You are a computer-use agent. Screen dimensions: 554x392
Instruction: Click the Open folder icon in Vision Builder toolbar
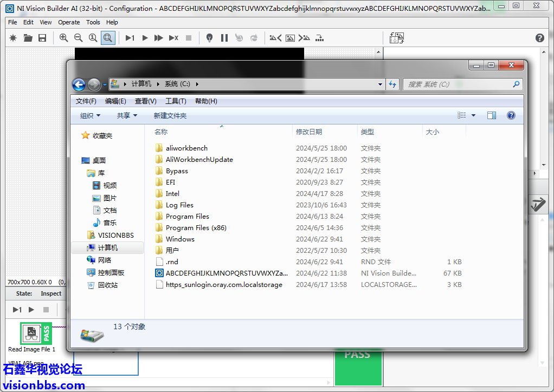(28, 38)
